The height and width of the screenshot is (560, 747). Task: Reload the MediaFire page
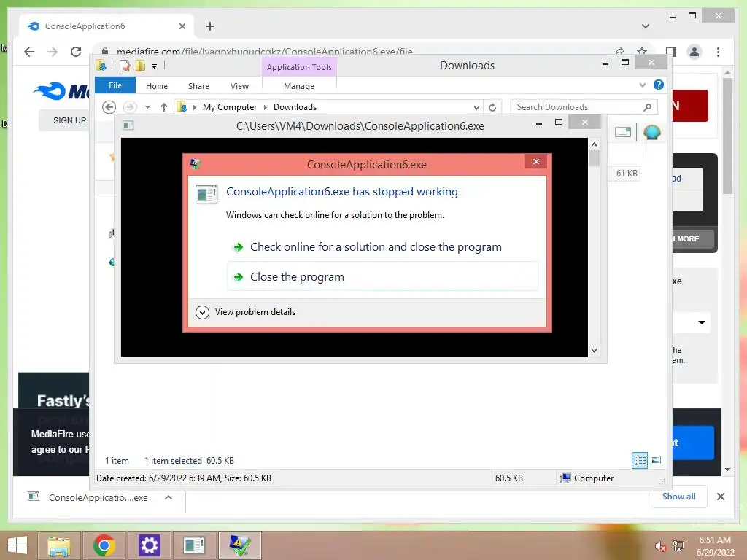pos(76,52)
